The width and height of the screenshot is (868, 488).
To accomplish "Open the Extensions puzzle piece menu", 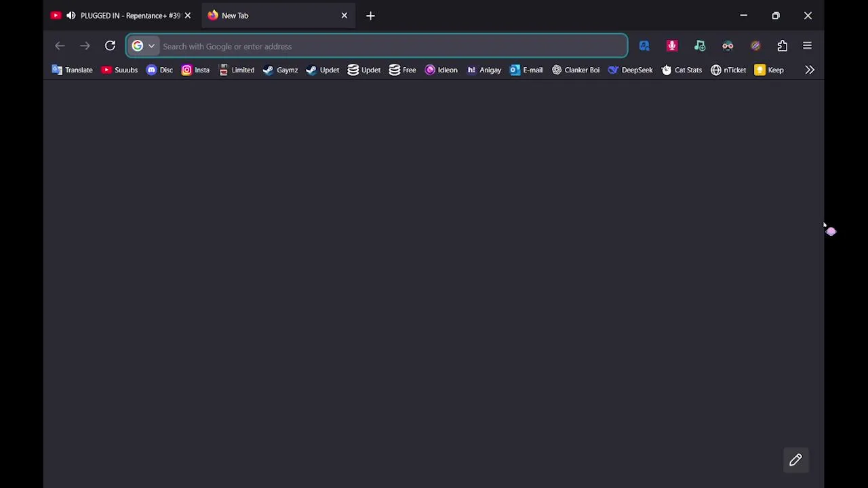I will point(783,46).
